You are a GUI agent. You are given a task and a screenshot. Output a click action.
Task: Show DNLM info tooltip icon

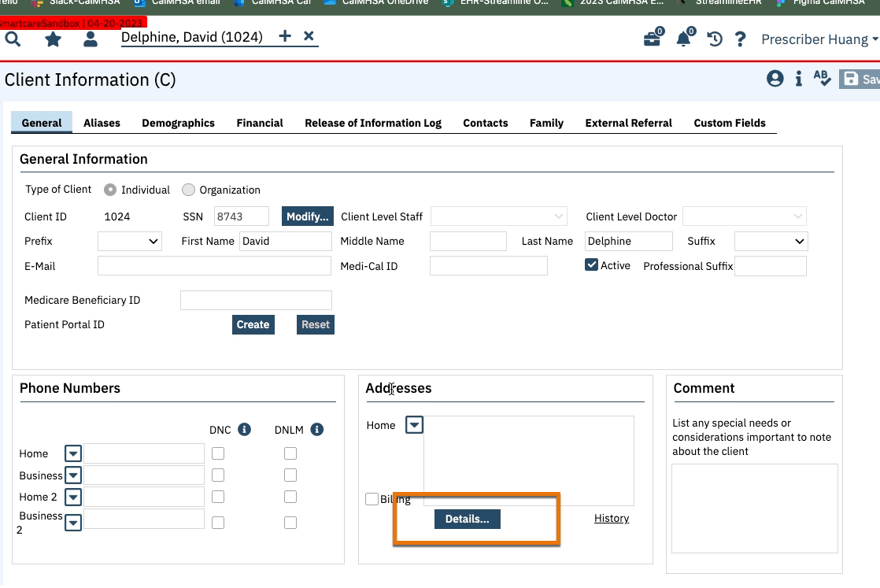[x=317, y=429]
